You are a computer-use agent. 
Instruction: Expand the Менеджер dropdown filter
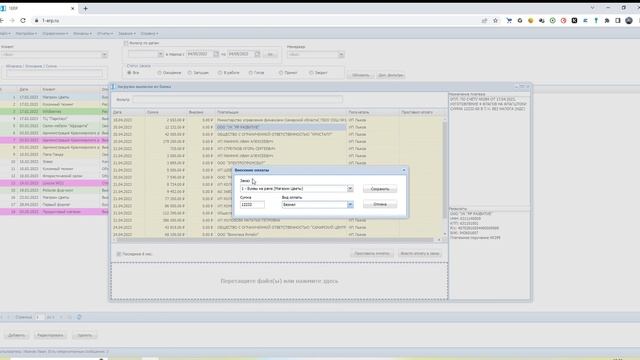tap(341, 54)
